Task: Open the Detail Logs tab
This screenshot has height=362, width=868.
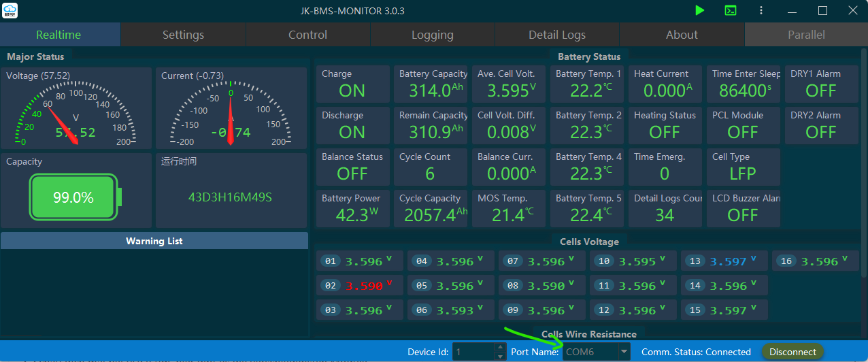Action: tap(557, 35)
